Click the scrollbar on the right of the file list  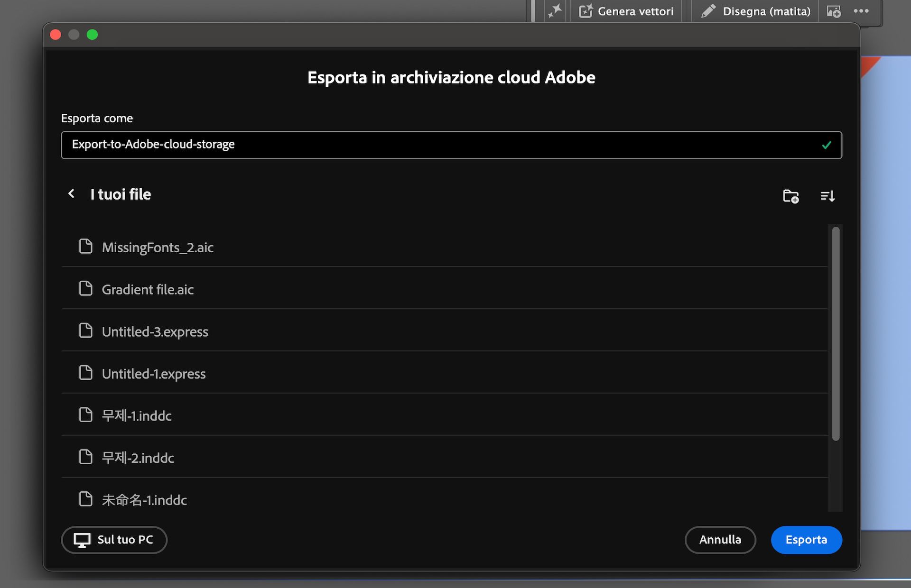(x=835, y=332)
